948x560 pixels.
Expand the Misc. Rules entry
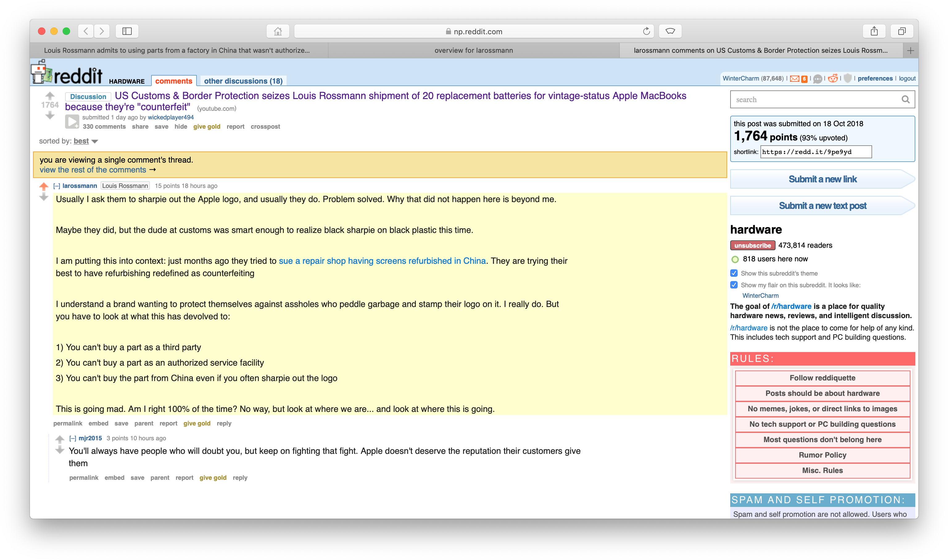point(822,471)
